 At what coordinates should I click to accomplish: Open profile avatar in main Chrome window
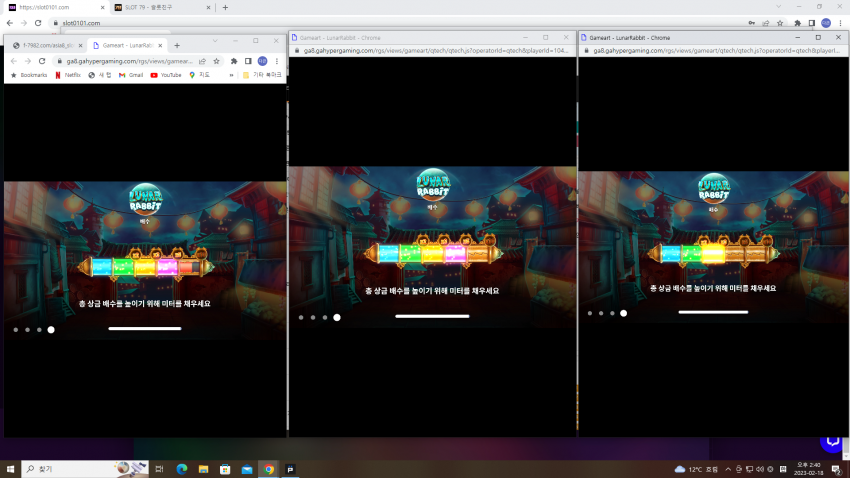[826, 23]
